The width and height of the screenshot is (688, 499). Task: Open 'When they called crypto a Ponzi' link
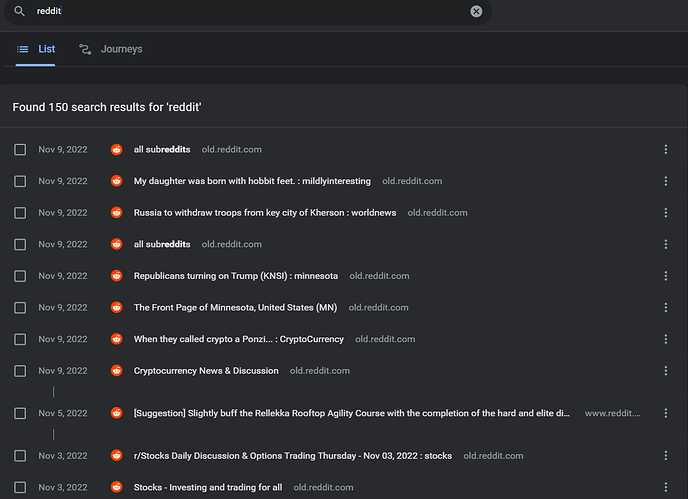239,339
